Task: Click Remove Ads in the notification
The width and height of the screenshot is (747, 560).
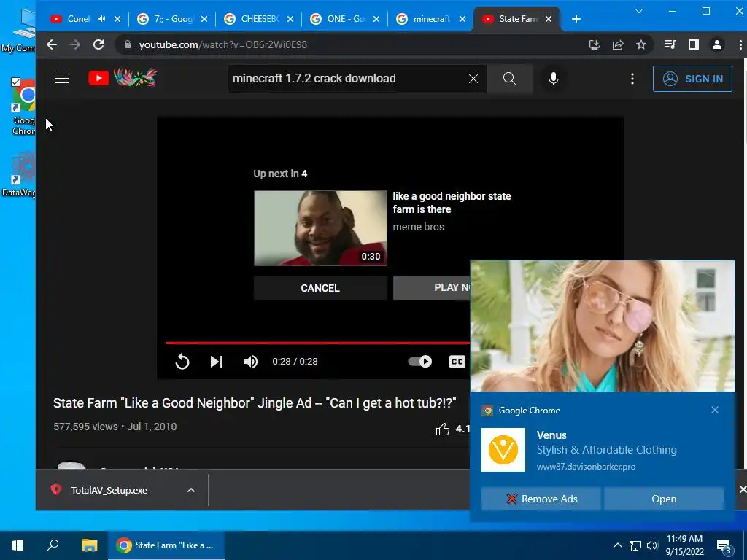Action: coord(541,499)
